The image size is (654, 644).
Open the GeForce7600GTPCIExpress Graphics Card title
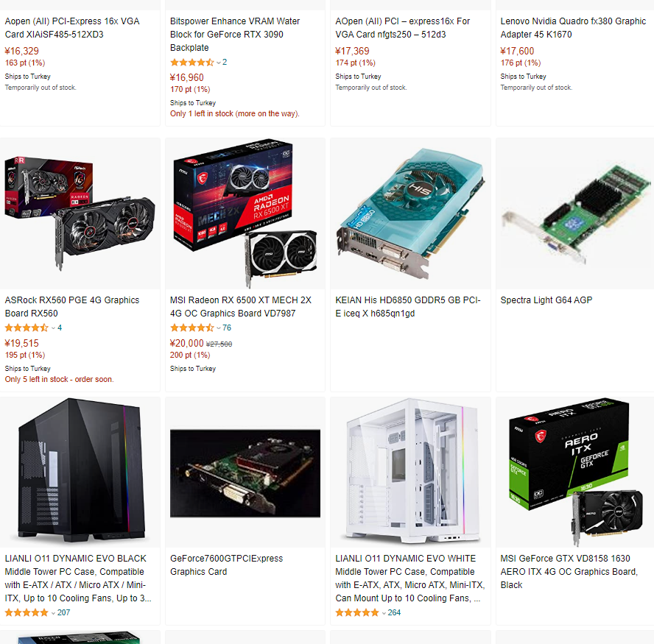tap(227, 565)
